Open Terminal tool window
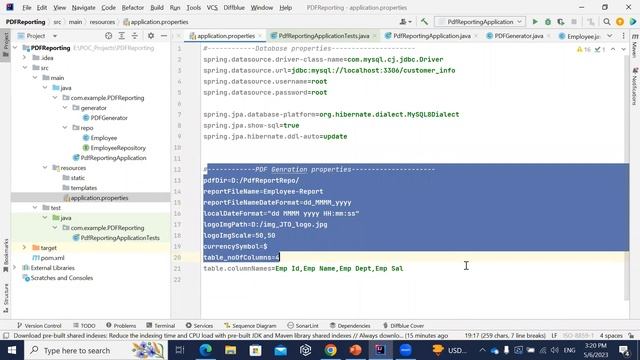This screenshot has height=360, width=640. (x=161, y=326)
